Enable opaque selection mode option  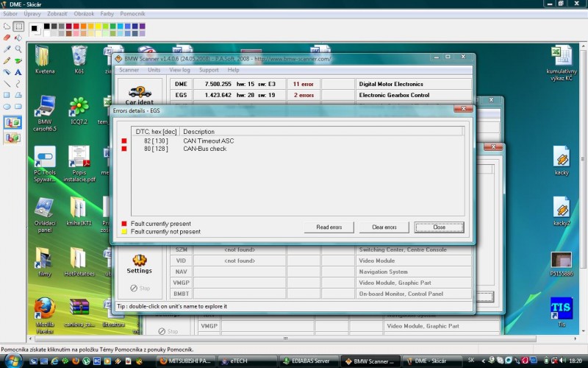click(12, 123)
